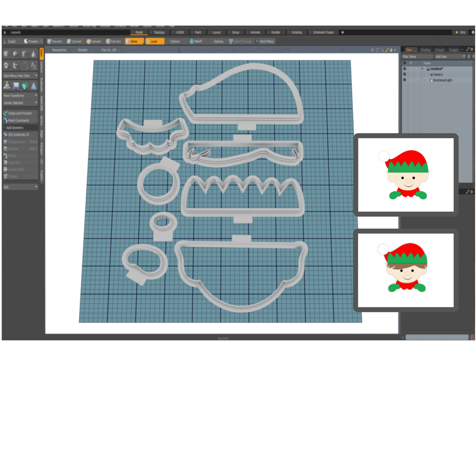This screenshot has width=476, height=476.
Task: Click the Snaps and Precision button
Action: 20,113
